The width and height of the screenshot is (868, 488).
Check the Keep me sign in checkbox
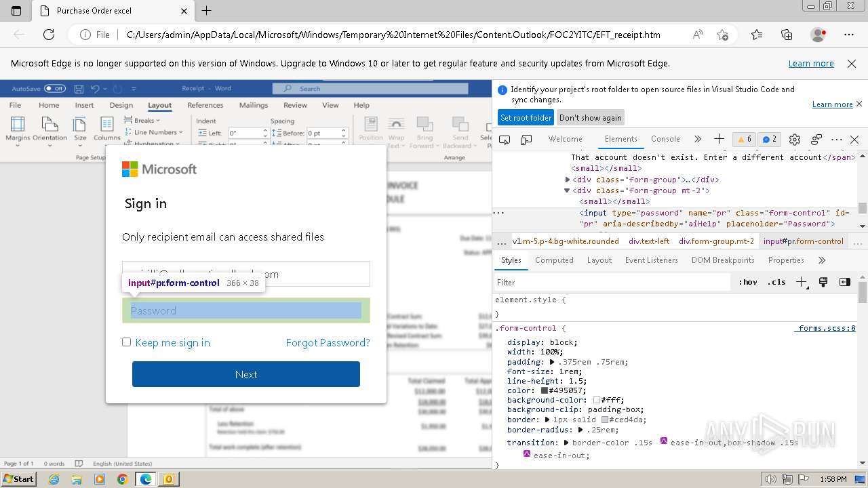click(126, 342)
